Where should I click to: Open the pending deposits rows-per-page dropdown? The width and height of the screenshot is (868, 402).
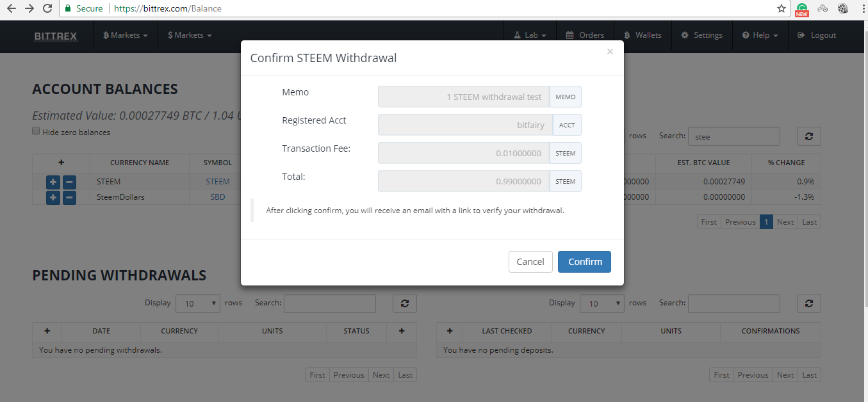[602, 303]
